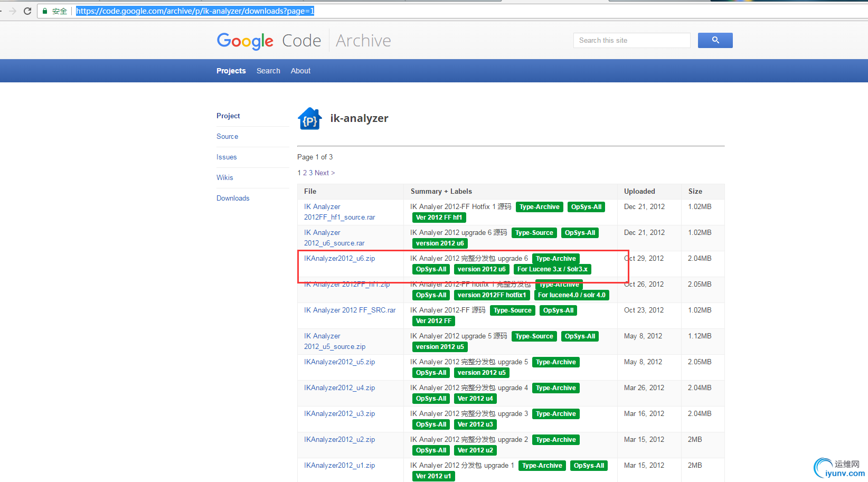Download IK Analyzer 2012FF_hf1_source.rar

coord(339,212)
